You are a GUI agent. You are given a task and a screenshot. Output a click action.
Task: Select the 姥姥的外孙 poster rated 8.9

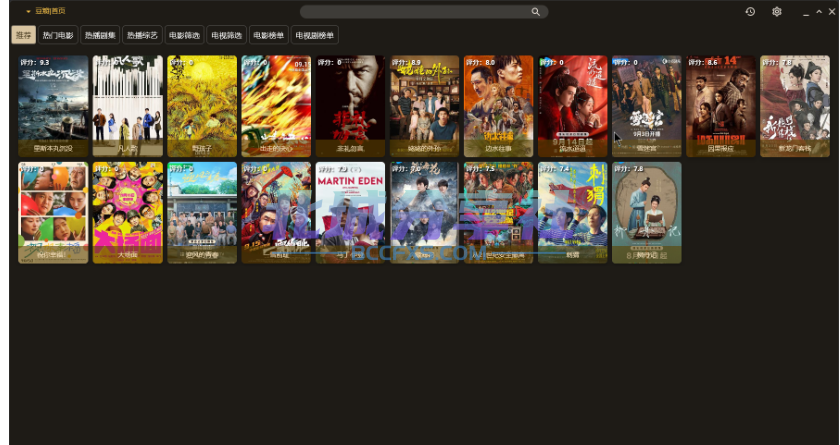click(424, 106)
